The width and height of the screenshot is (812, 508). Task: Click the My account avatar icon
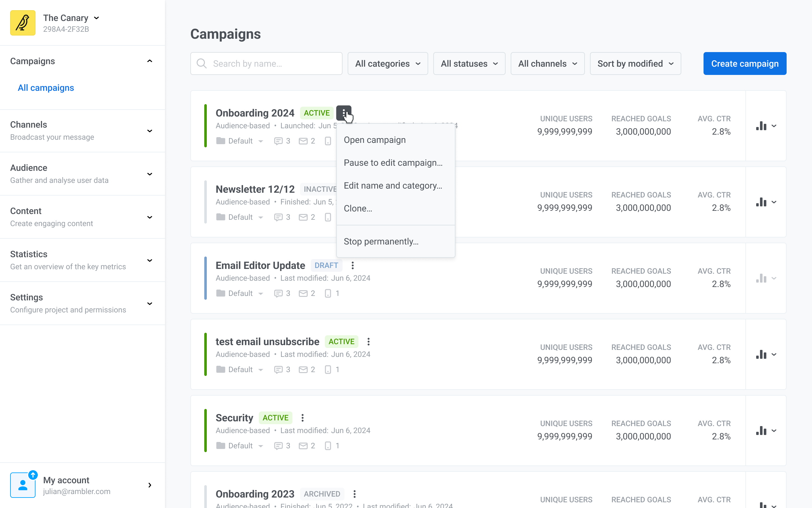click(x=23, y=485)
